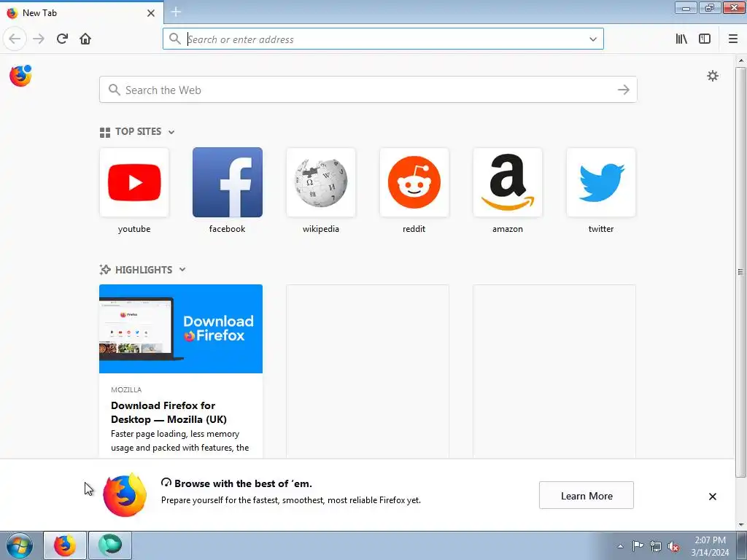Open the youtube top site tile

click(x=134, y=182)
